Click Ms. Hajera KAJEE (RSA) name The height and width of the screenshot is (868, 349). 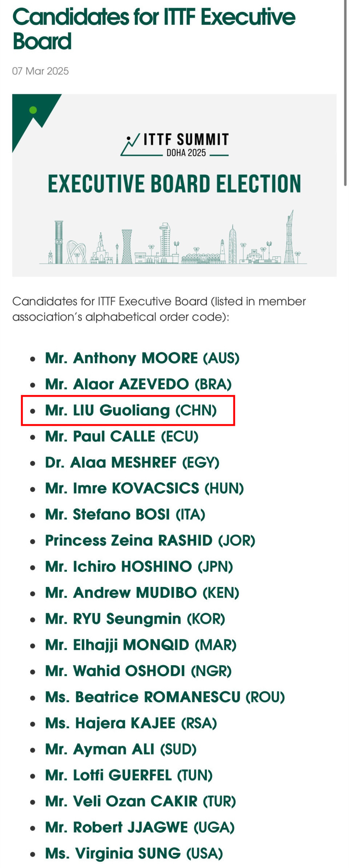(131, 723)
